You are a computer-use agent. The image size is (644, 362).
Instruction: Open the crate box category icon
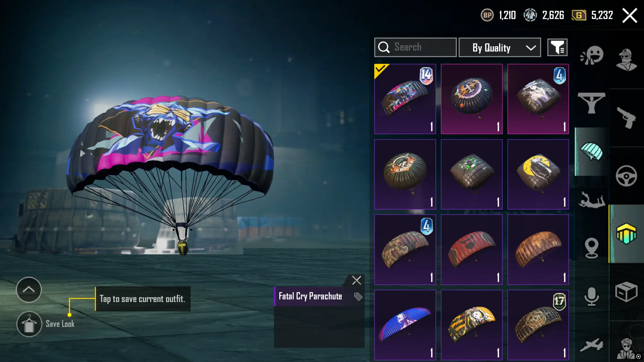626,292
